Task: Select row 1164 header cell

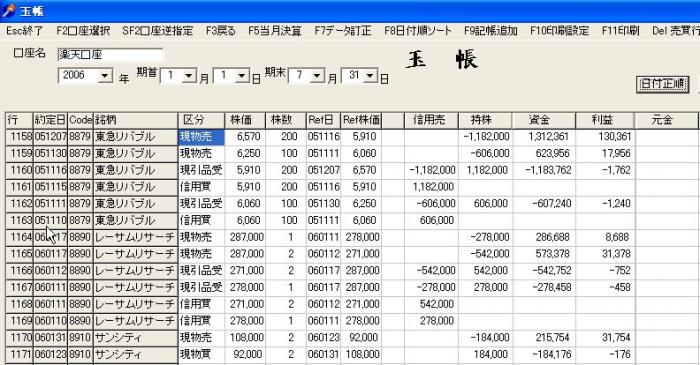Action: pos(20,237)
